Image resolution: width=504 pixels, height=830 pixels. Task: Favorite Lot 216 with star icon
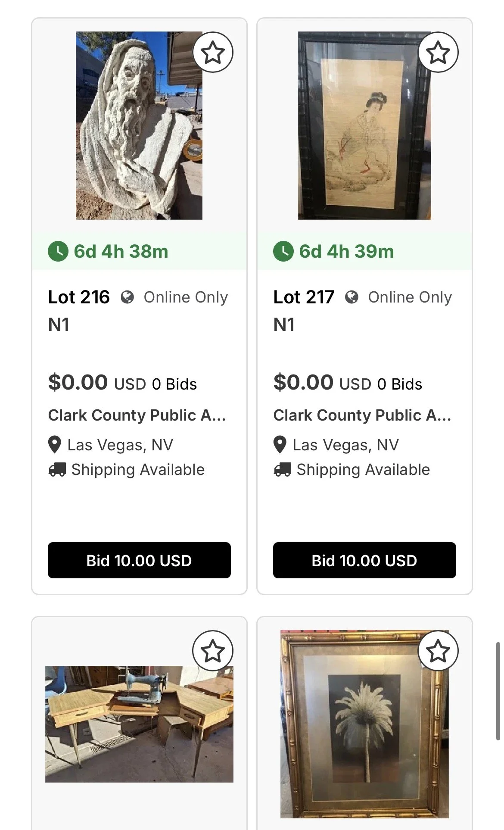click(213, 52)
